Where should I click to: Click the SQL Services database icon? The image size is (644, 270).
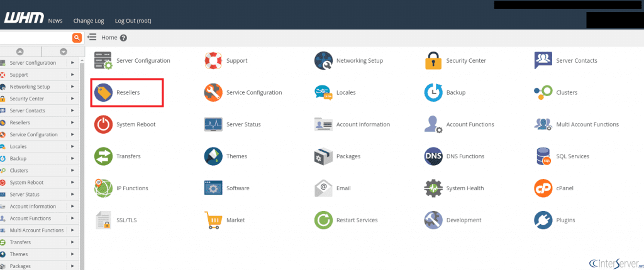tap(543, 156)
